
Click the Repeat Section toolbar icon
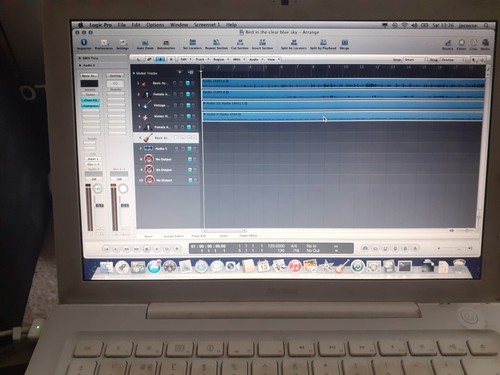216,42
